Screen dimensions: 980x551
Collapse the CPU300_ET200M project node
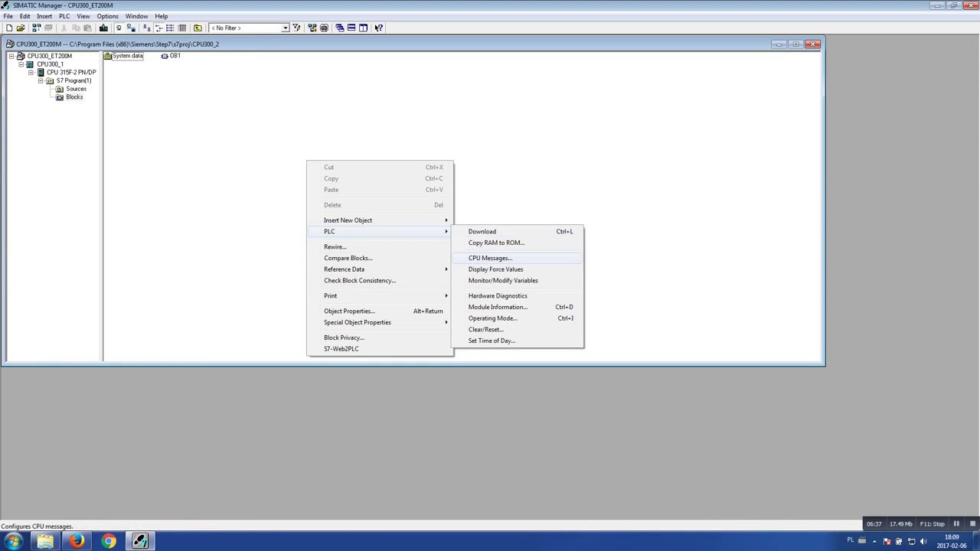[x=11, y=56]
